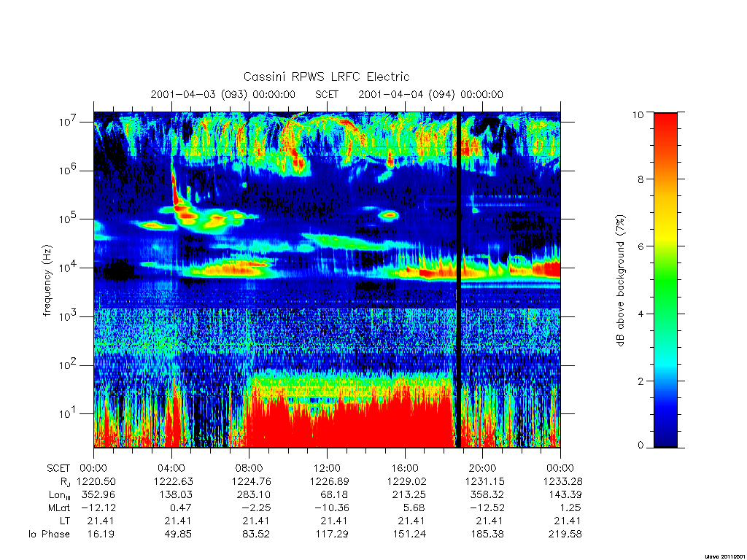Click the 'LT' row label
The width and height of the screenshot is (747, 560).
(65, 521)
